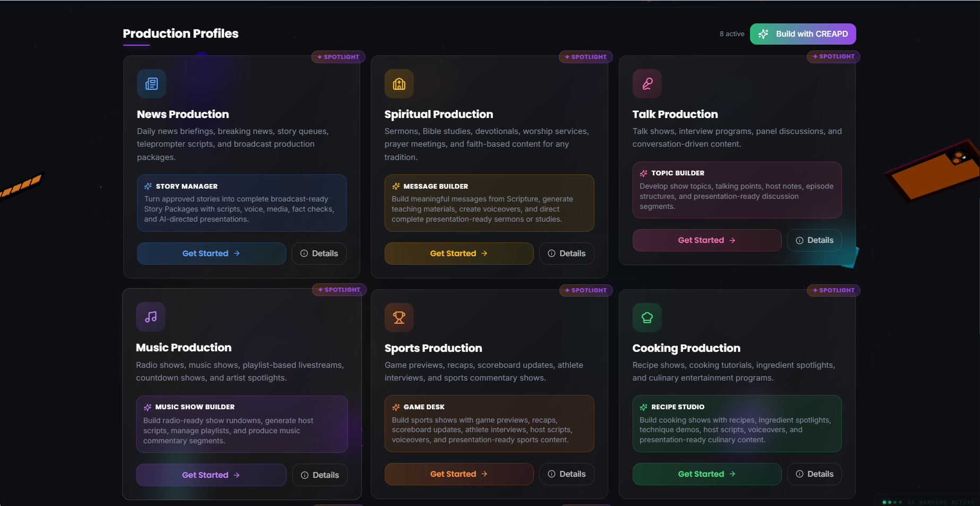The image size is (980, 506).
Task: Click the Spotlight badge on Sports Production
Action: click(x=586, y=290)
